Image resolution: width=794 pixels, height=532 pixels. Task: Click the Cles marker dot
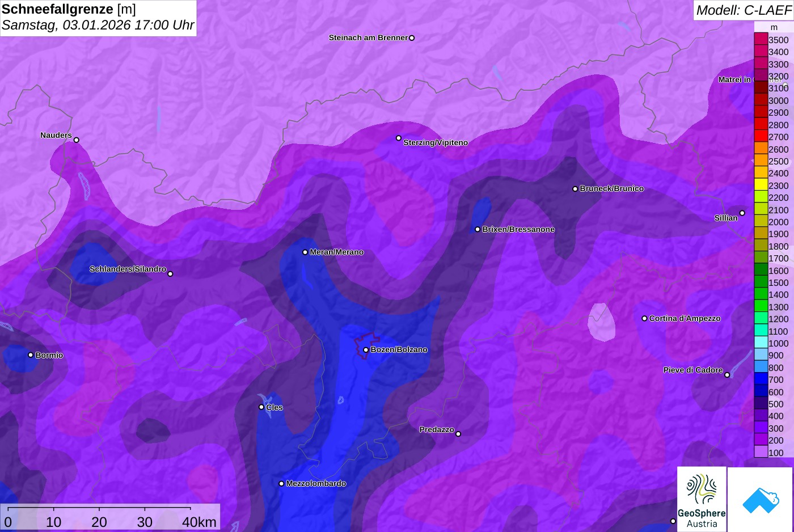tap(261, 407)
